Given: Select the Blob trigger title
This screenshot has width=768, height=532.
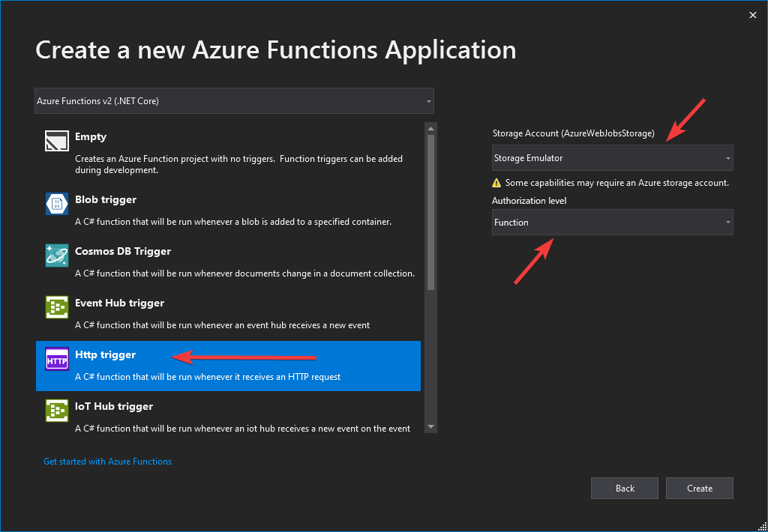Looking at the screenshot, I should pos(106,200).
